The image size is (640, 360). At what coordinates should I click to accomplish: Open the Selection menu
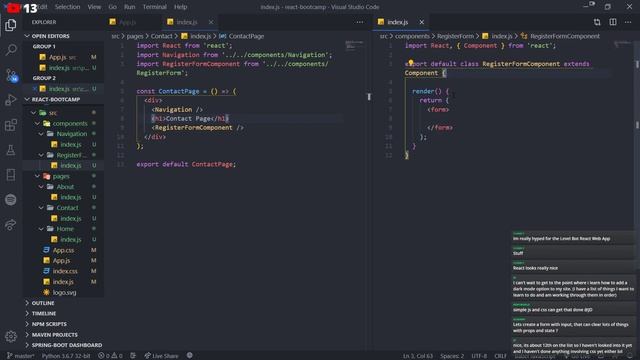[x=67, y=7]
